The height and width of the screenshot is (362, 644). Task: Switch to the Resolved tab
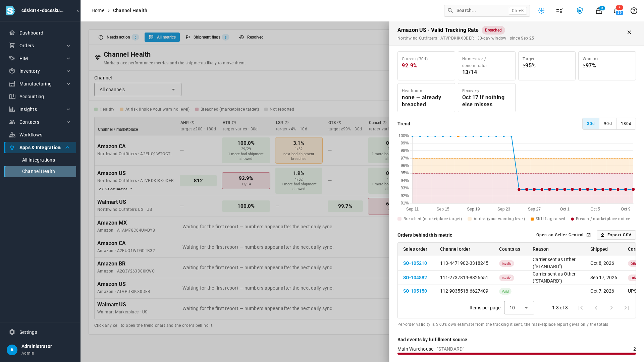coord(251,37)
